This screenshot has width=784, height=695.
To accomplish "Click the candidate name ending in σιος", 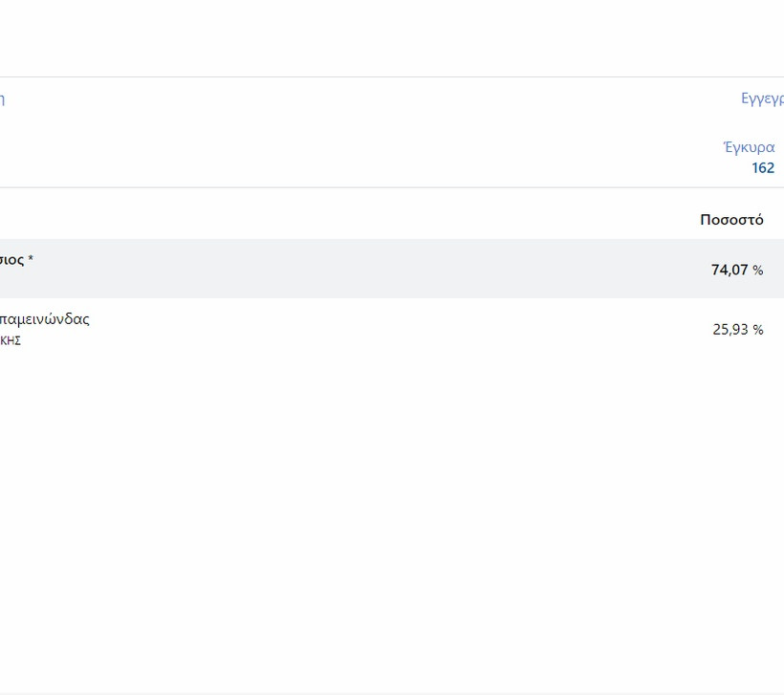I will click(x=11, y=260).
